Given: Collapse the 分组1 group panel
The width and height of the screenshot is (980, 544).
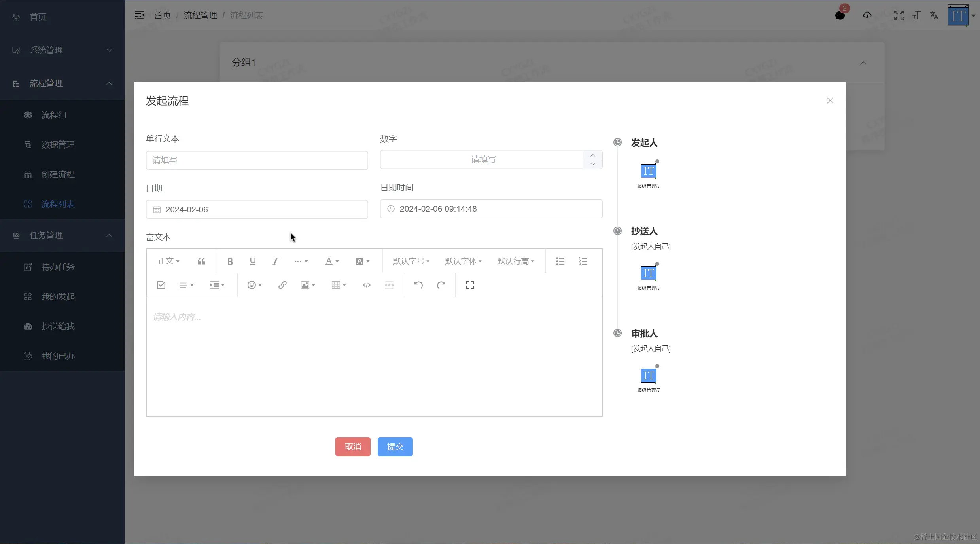Looking at the screenshot, I should tap(863, 63).
